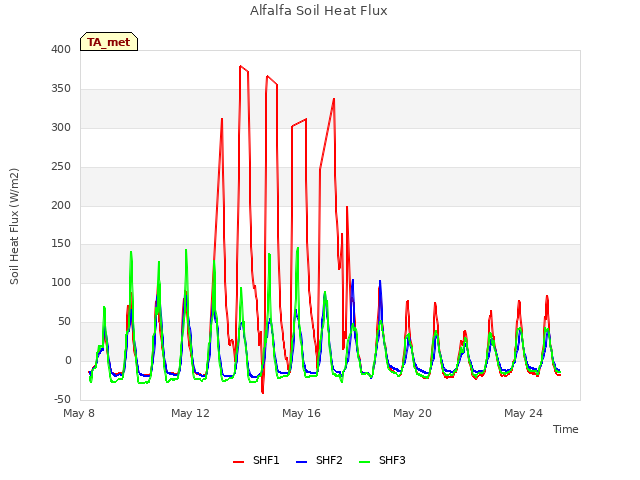Click the May 8 x-axis label
Viewport: 640px width, 480px height.
pos(79,413)
